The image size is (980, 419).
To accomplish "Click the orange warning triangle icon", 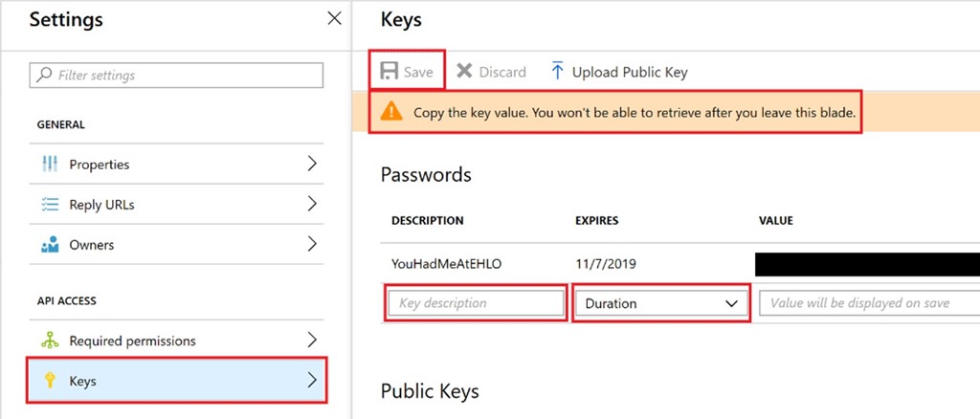I will click(391, 112).
